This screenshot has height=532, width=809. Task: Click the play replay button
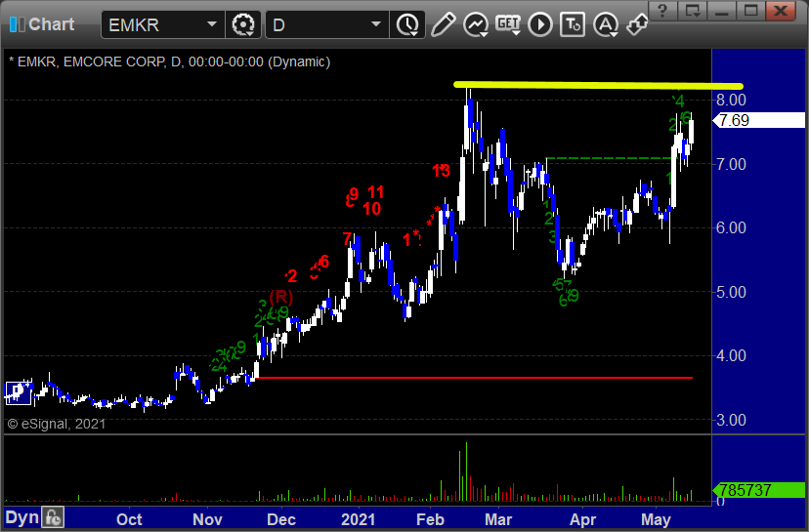[x=540, y=24]
